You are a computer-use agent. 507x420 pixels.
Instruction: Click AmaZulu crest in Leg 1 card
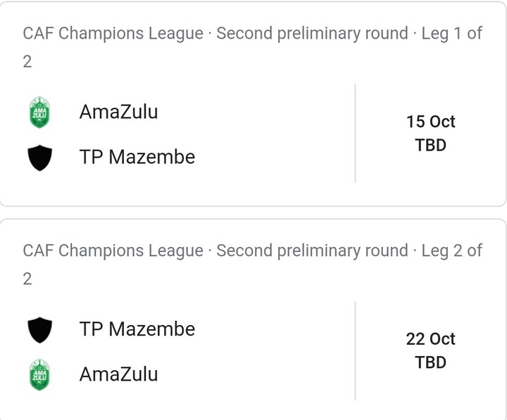[x=39, y=112]
